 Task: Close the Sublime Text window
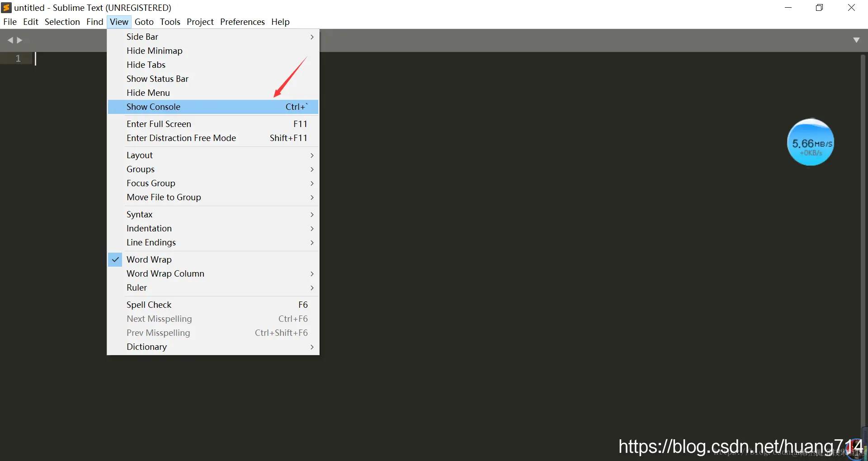point(851,8)
